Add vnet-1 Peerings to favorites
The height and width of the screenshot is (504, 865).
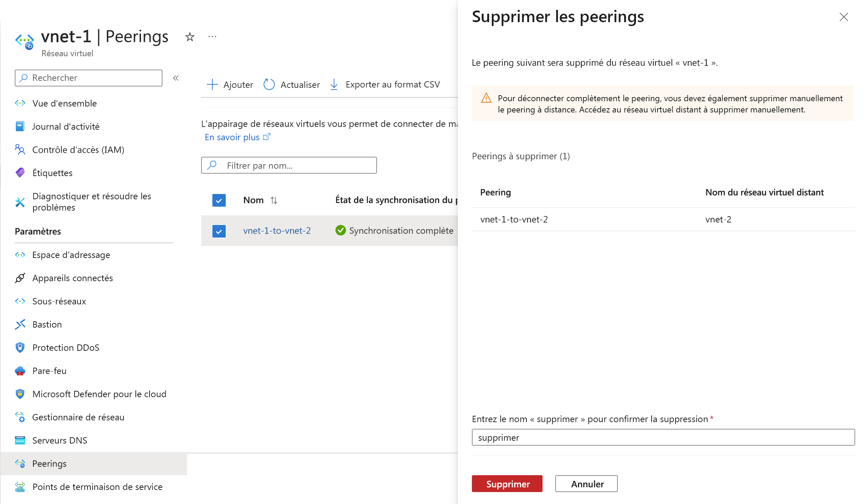190,36
